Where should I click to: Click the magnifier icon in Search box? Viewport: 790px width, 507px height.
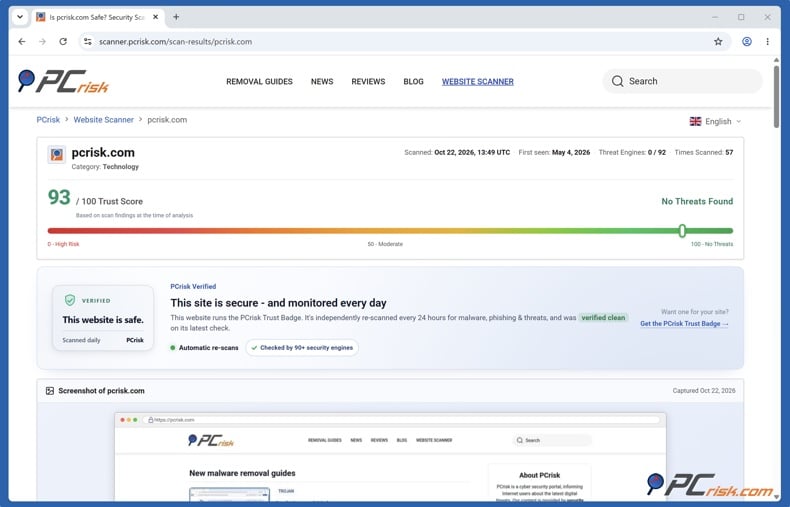point(617,81)
